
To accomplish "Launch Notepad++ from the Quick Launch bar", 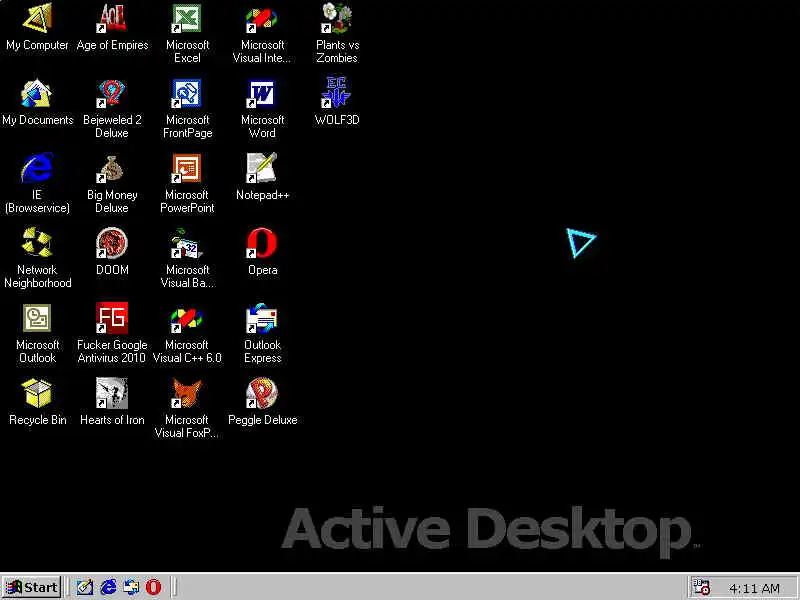I will click(85, 587).
